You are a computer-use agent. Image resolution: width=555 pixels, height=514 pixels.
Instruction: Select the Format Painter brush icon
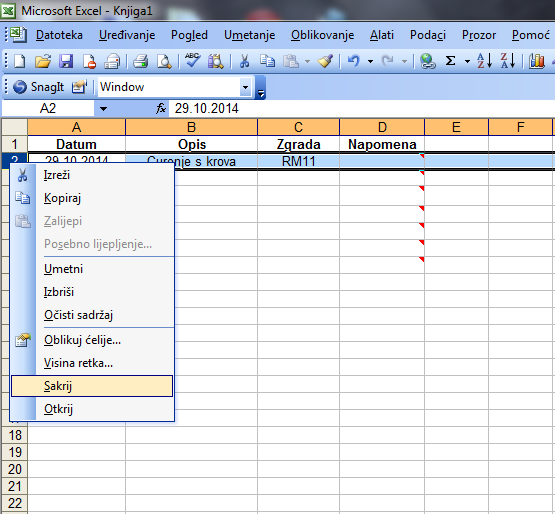coord(325,61)
